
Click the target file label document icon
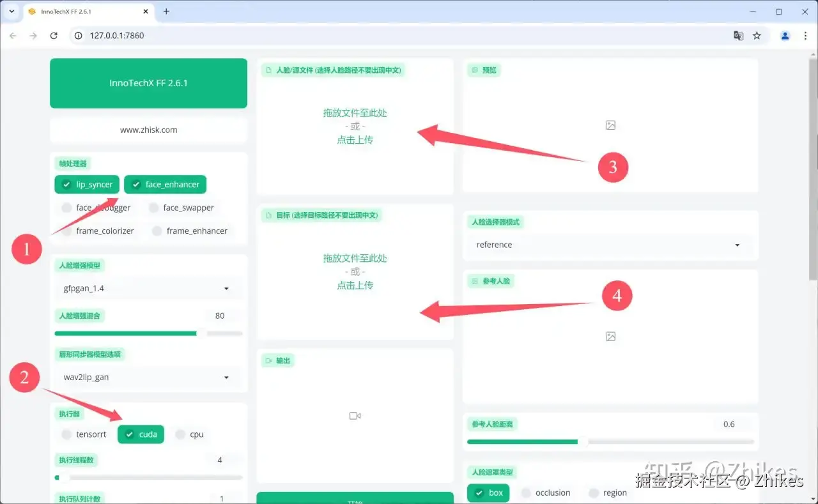(268, 215)
